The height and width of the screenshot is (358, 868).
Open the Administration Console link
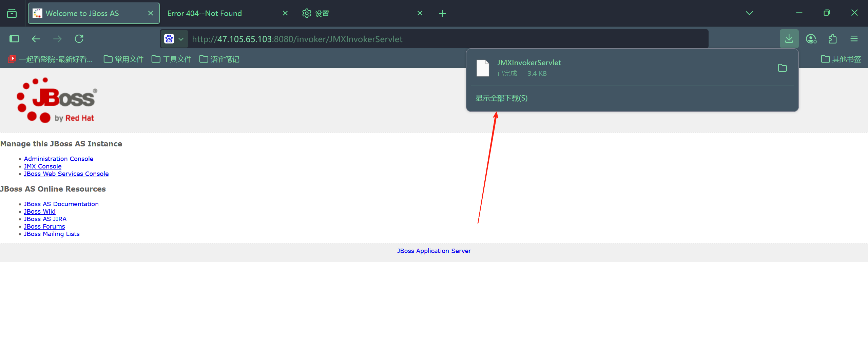58,159
